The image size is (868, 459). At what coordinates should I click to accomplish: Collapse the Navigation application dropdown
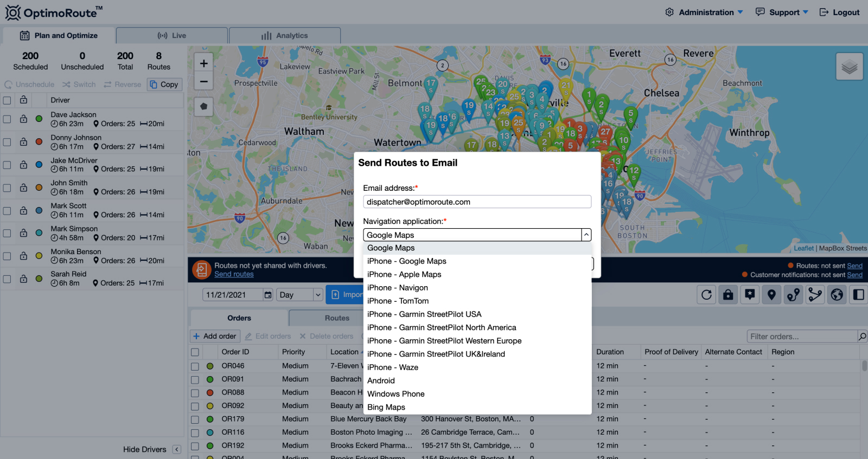(x=586, y=235)
